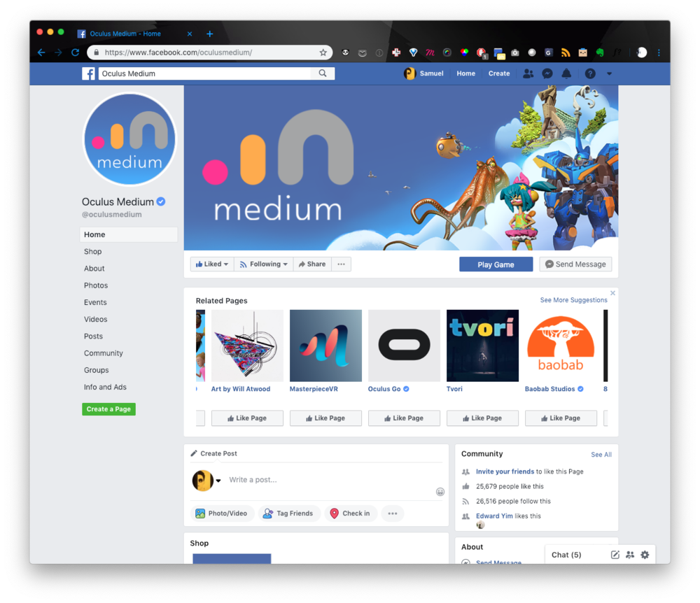The height and width of the screenshot is (603, 700).
Task: Toggle the Liked status of the page
Action: pyautogui.click(x=211, y=264)
